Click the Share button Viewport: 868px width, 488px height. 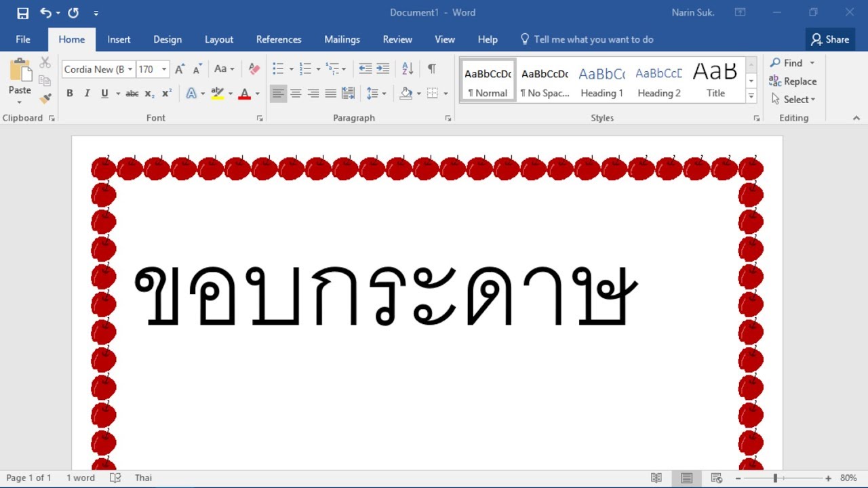tap(830, 39)
